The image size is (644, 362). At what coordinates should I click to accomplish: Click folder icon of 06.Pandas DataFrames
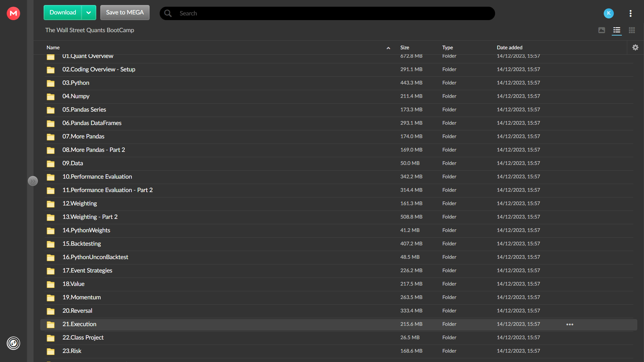tap(51, 123)
